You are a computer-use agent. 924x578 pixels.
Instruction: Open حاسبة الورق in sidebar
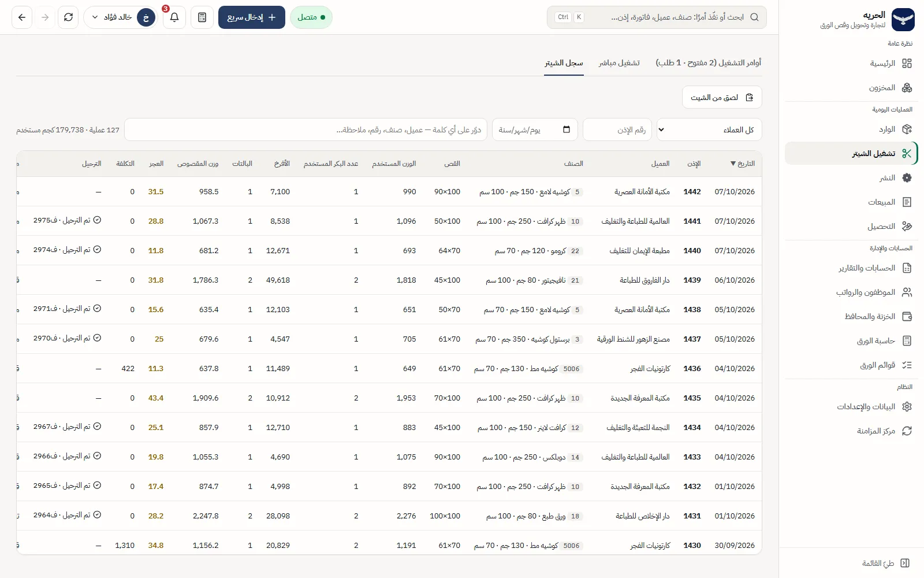click(851, 341)
